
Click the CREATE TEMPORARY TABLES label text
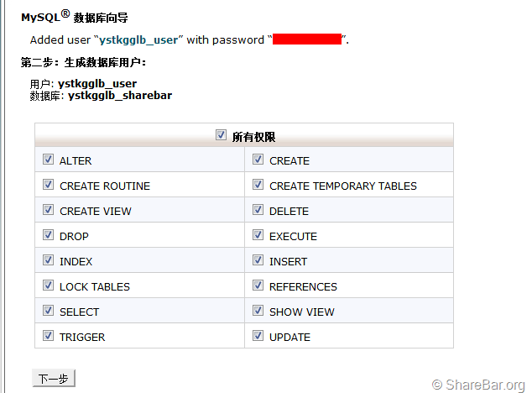pos(342,186)
